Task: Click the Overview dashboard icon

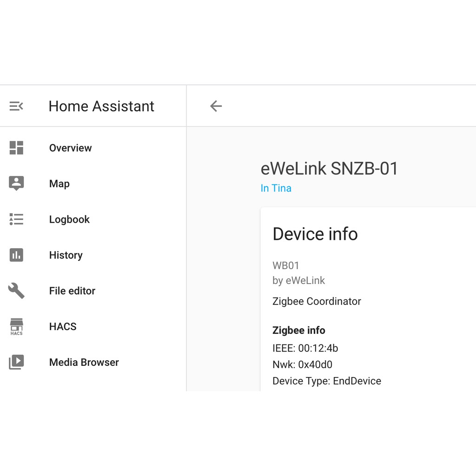Action: click(x=16, y=148)
